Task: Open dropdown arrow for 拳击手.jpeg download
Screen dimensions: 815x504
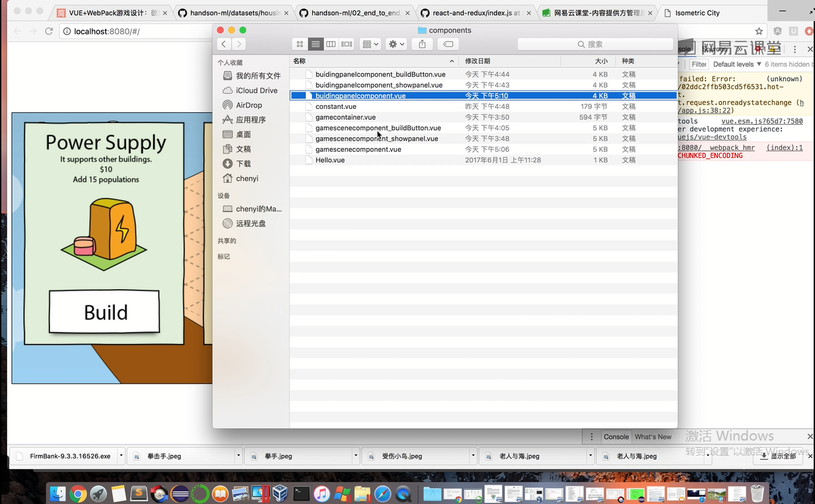Action: (238, 456)
